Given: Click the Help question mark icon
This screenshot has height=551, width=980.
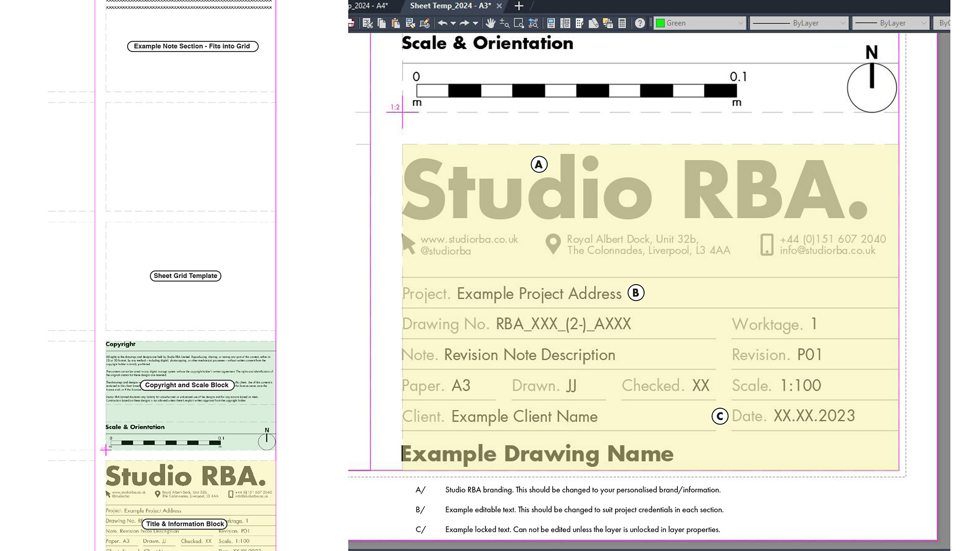Looking at the screenshot, I should (639, 23).
